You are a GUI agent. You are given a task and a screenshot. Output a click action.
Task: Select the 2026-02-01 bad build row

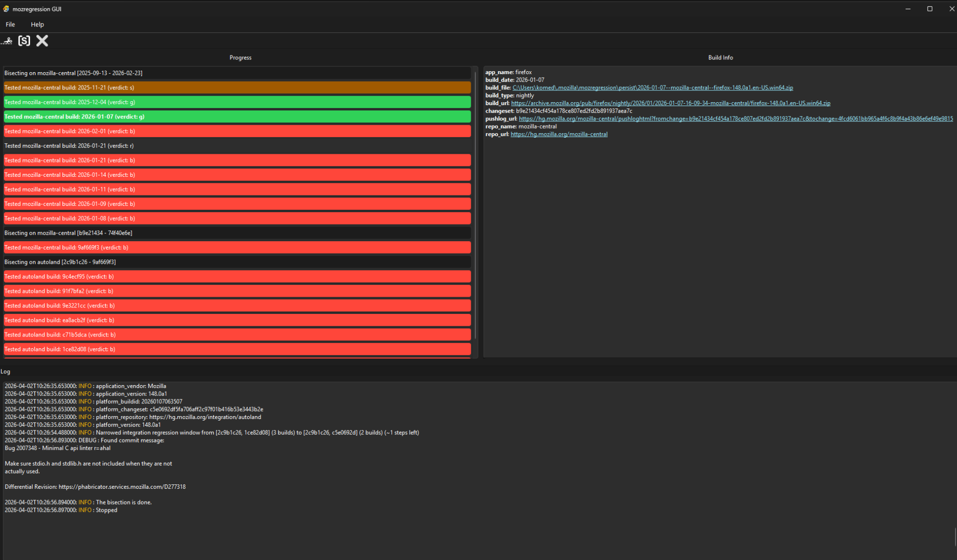tap(237, 131)
